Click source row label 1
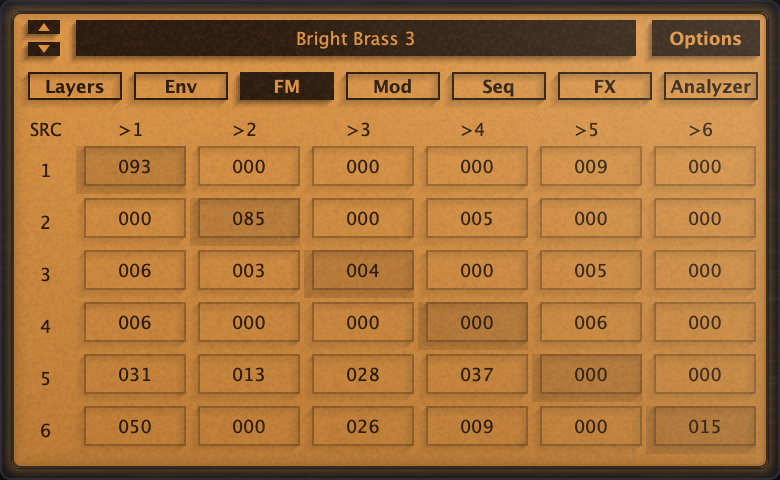The height and width of the screenshot is (480, 780). point(45,171)
